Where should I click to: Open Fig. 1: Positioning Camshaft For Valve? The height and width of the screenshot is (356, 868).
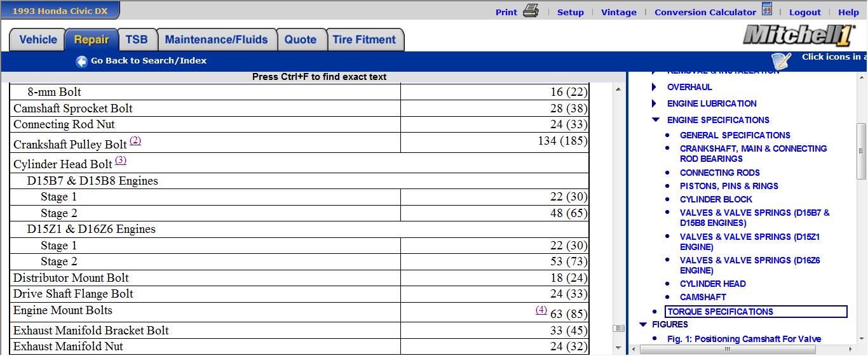click(x=744, y=339)
